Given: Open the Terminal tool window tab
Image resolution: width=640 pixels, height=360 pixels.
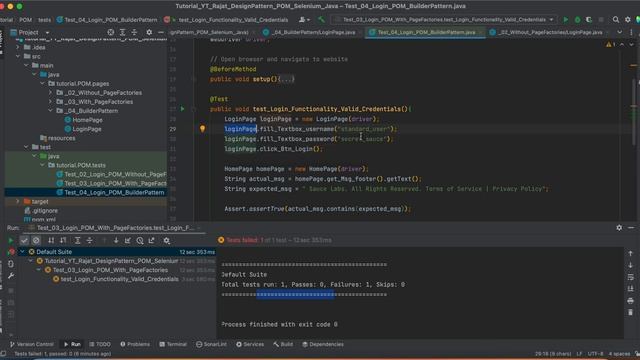Looking at the screenshot, I should point(173,344).
